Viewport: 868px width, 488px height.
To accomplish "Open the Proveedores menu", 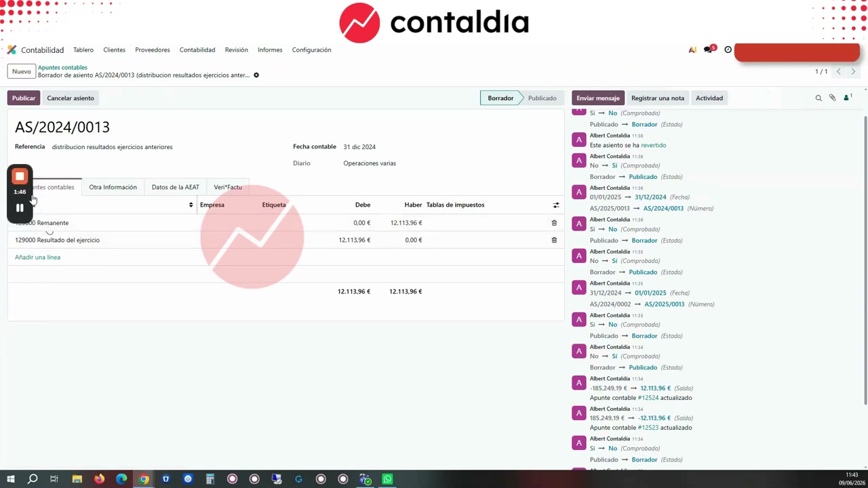I will pos(153,50).
